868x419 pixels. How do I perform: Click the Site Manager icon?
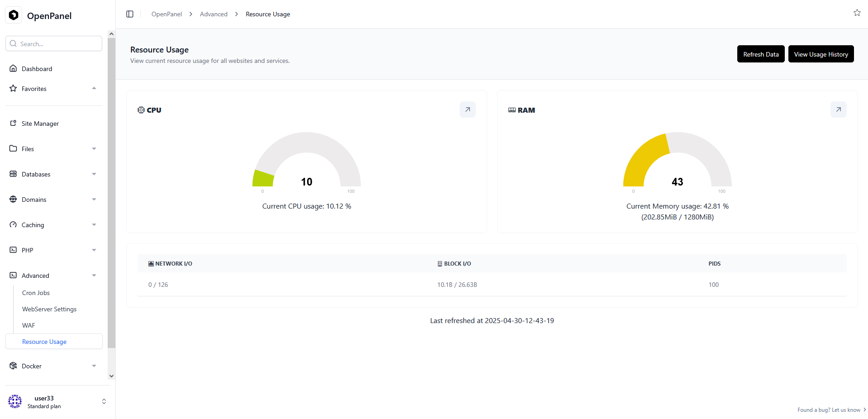click(13, 123)
